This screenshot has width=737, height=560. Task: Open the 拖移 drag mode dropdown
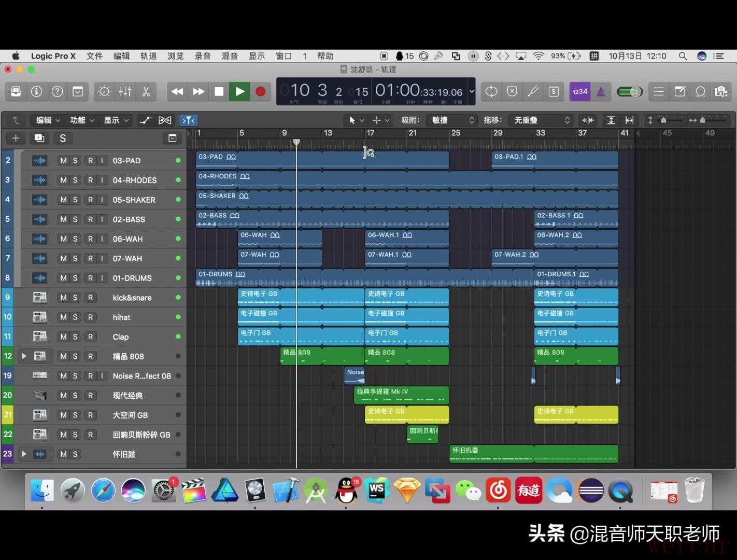click(540, 120)
